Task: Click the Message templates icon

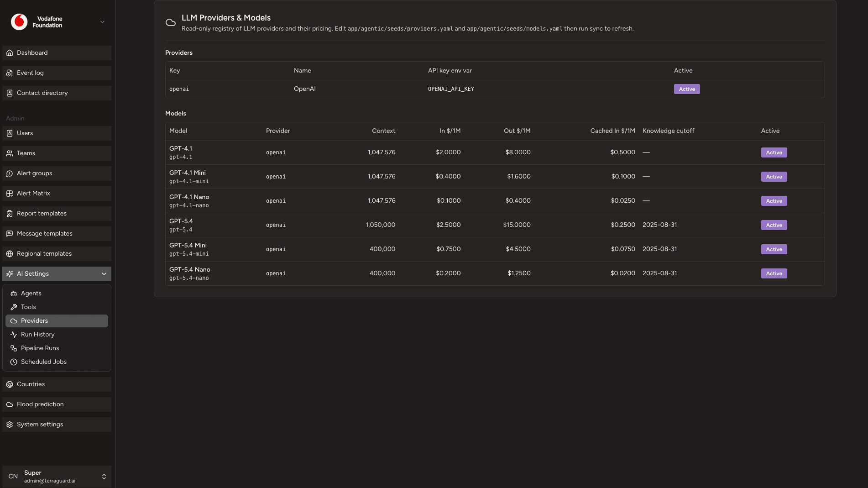Action: [x=10, y=234]
